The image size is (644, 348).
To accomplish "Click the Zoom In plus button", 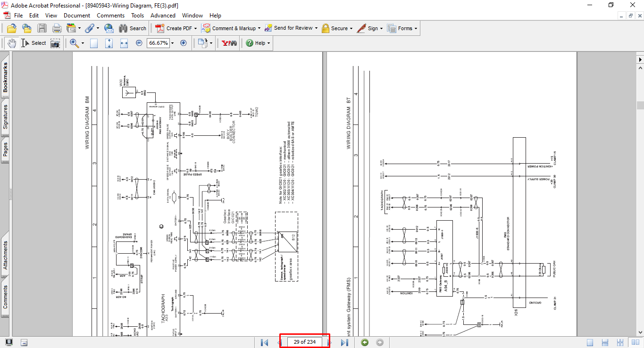I will 184,43.
